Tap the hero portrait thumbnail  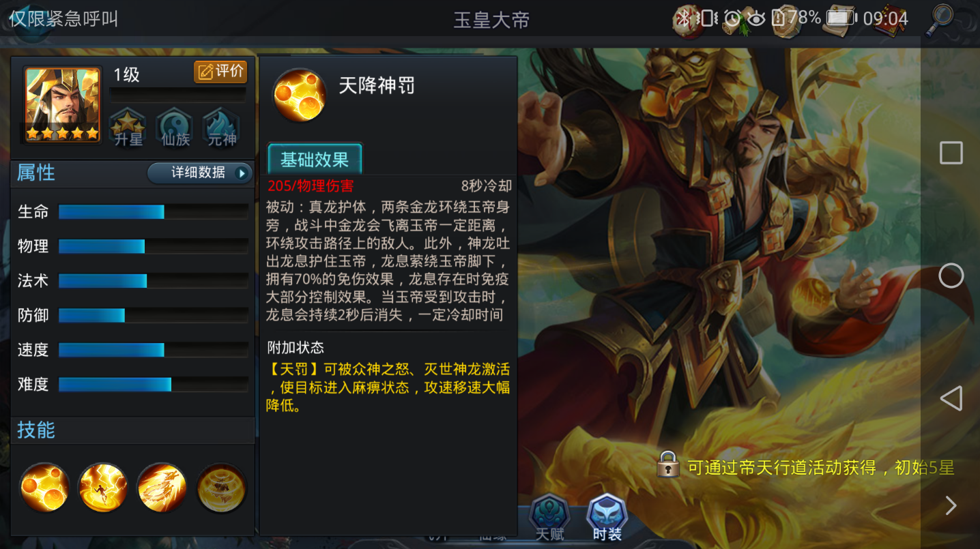click(62, 104)
